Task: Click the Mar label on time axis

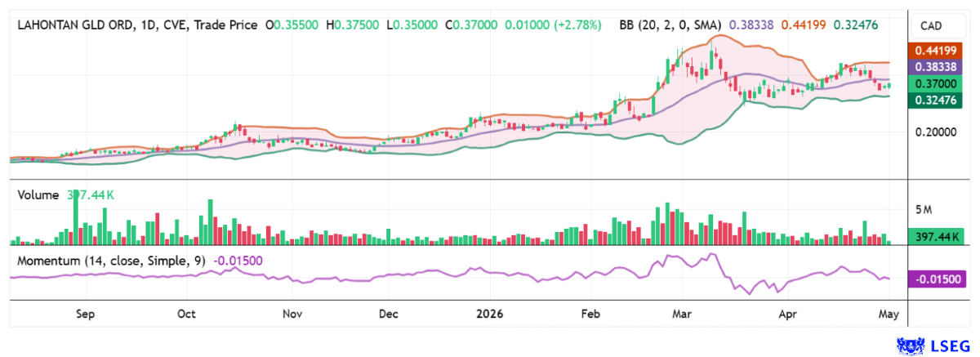Action: pos(682,314)
